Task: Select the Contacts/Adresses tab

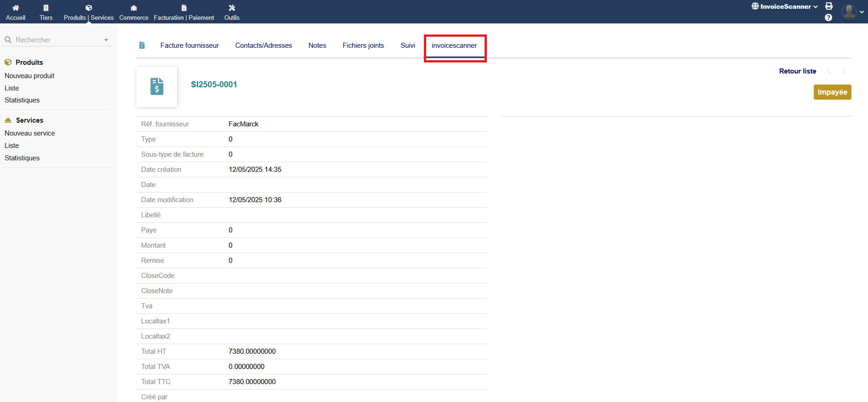Action: coord(263,45)
